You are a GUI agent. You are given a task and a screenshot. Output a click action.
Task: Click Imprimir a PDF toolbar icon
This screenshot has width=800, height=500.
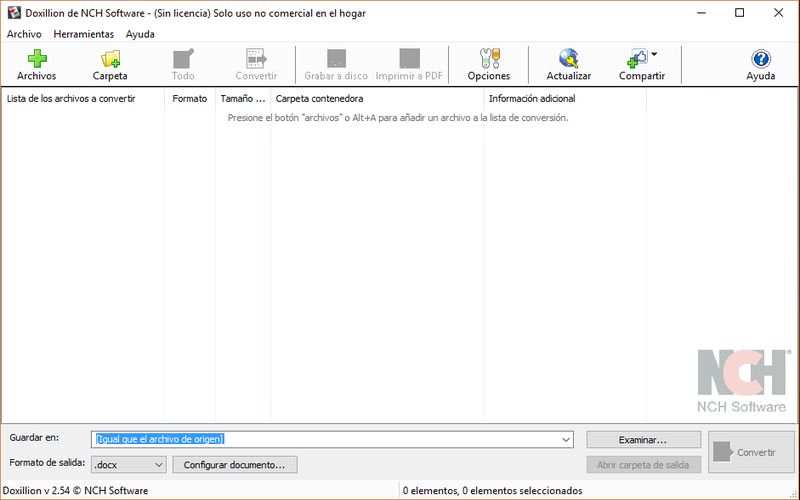click(409, 59)
